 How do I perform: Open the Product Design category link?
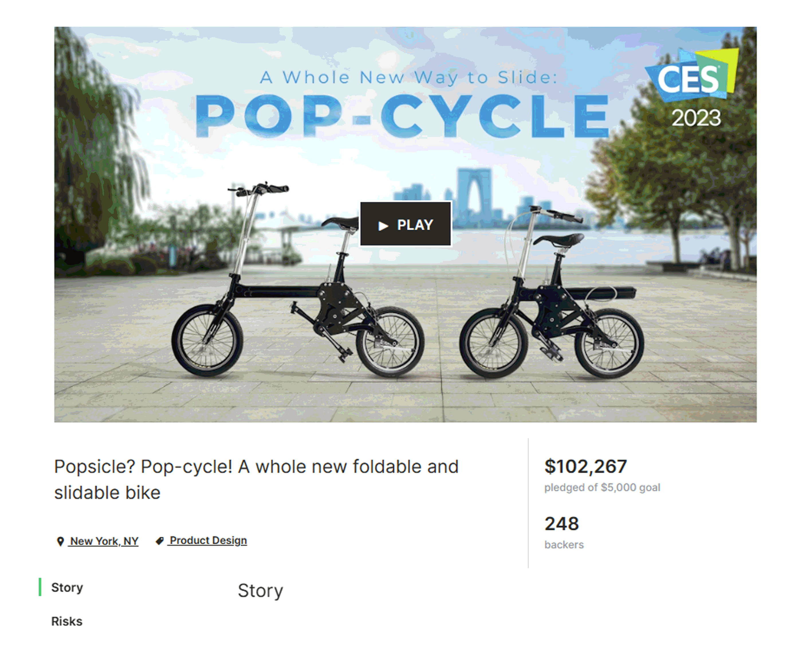coord(208,540)
